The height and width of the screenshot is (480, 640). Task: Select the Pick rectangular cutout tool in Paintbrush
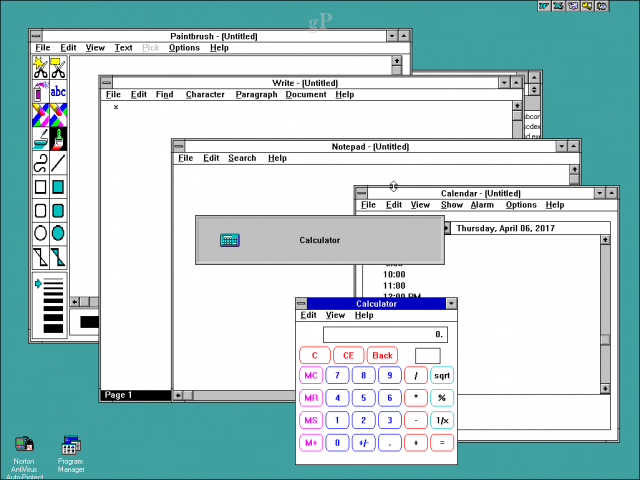coord(58,68)
